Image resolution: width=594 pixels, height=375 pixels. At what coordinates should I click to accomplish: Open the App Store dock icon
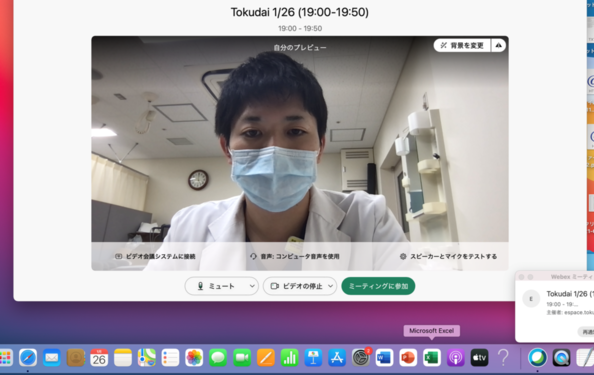click(337, 358)
